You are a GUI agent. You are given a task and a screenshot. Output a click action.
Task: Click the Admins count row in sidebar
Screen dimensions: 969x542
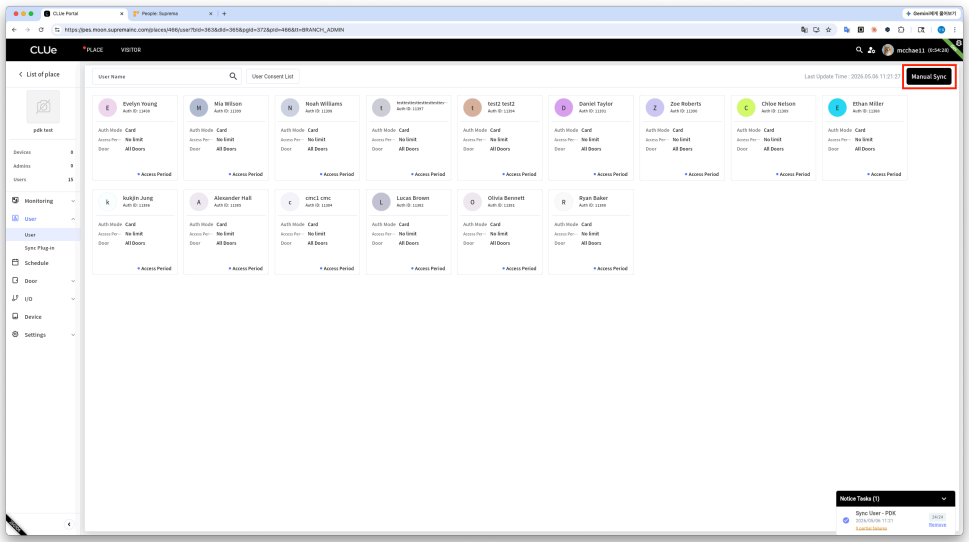coord(43,166)
